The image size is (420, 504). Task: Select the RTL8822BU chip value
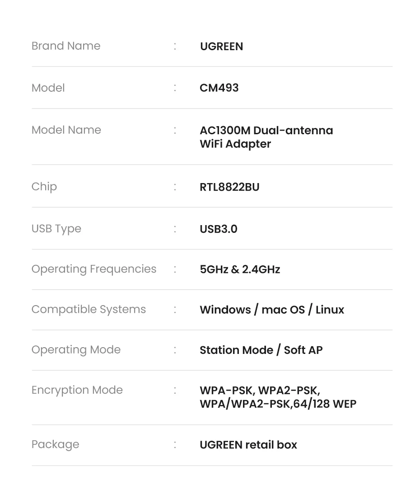click(229, 187)
